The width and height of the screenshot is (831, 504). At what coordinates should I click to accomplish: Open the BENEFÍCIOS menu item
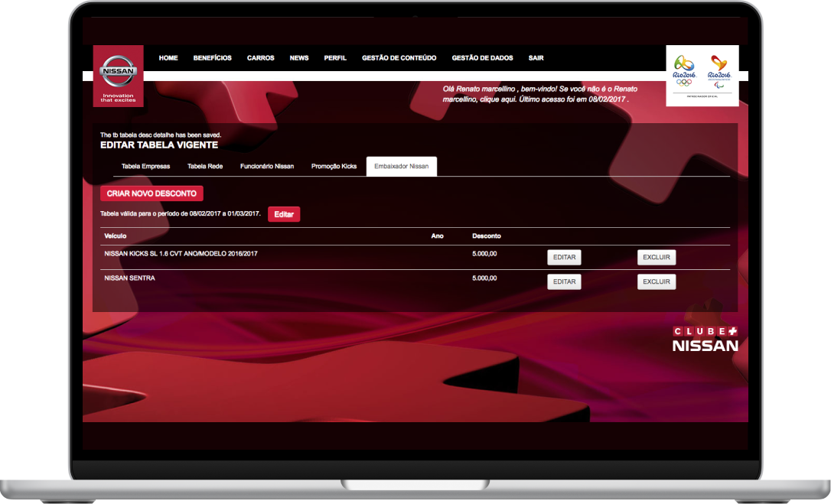point(213,58)
